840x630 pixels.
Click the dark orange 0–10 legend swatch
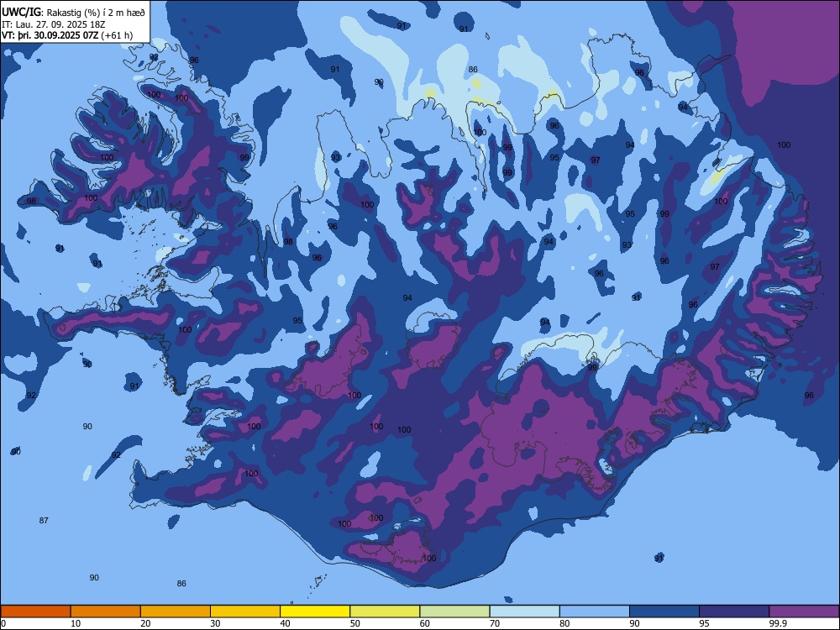coord(35,612)
